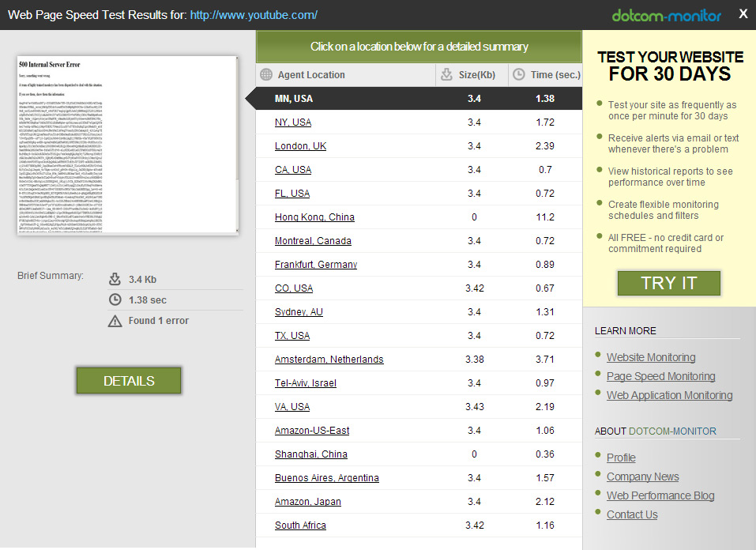Follow the Page Speed Monitoring link
Viewport: 756px width, 550px height.
(x=660, y=376)
